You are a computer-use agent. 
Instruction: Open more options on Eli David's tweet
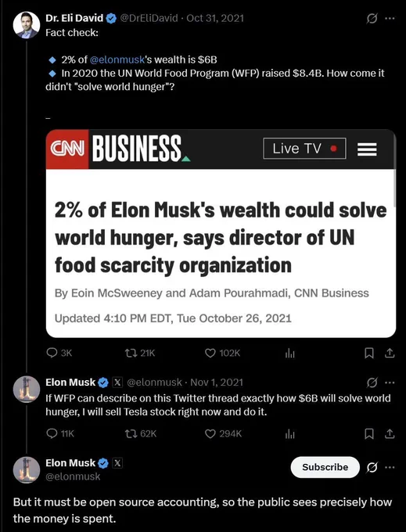tap(390, 18)
